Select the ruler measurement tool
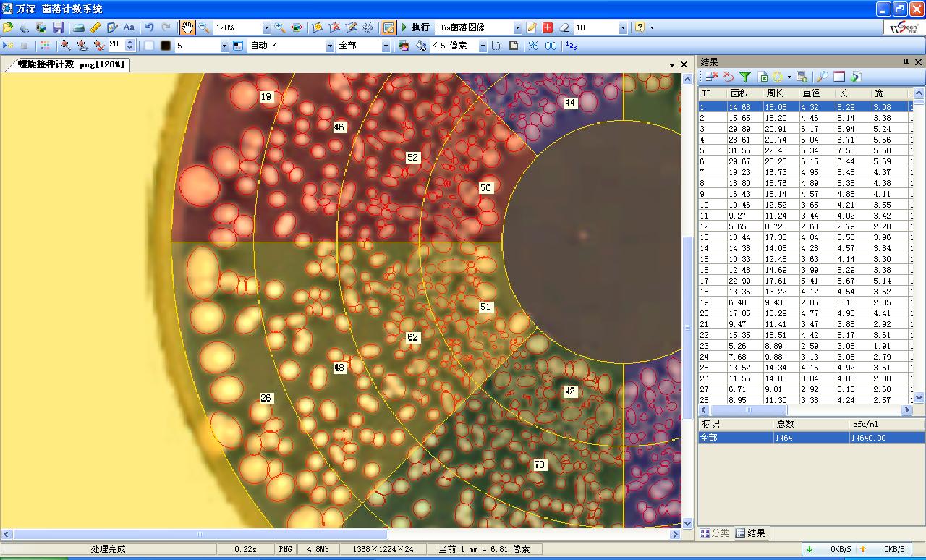 [95, 27]
